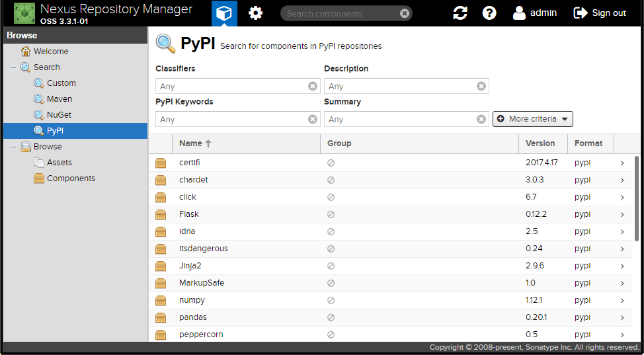Expand the Flask row arrow
Screen dimensions: 644x355
coord(622,215)
